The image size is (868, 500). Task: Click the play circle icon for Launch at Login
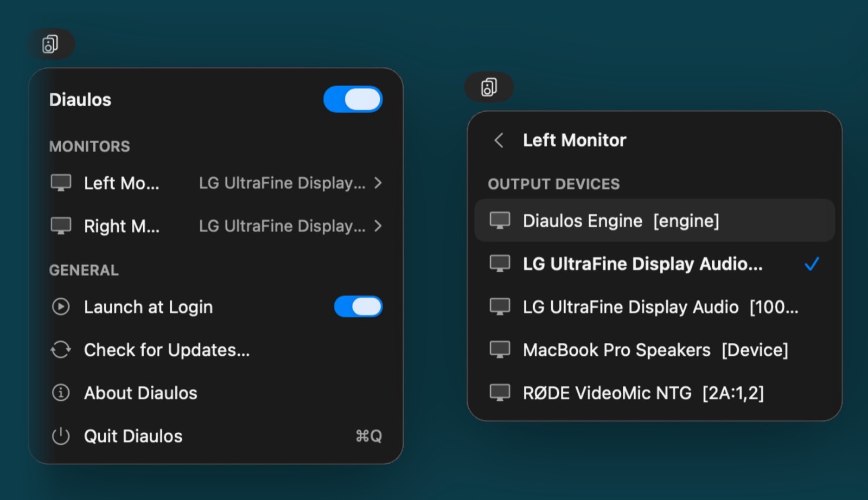click(61, 307)
